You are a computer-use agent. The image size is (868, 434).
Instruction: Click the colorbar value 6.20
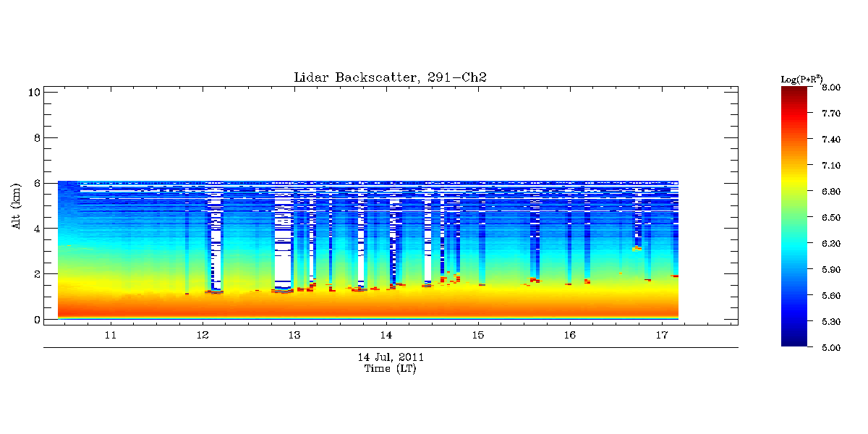[832, 244]
